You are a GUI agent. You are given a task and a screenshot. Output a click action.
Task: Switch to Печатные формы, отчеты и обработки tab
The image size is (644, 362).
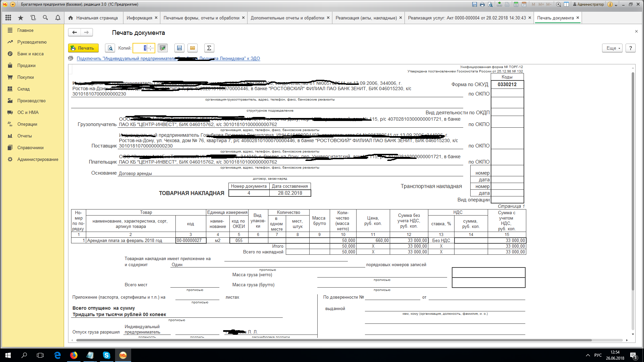pos(201,18)
